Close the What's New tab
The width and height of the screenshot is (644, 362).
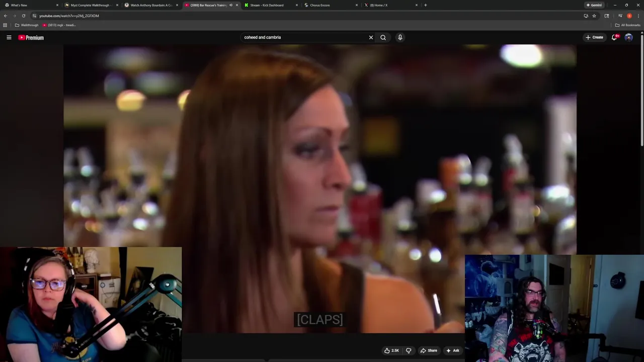57,5
